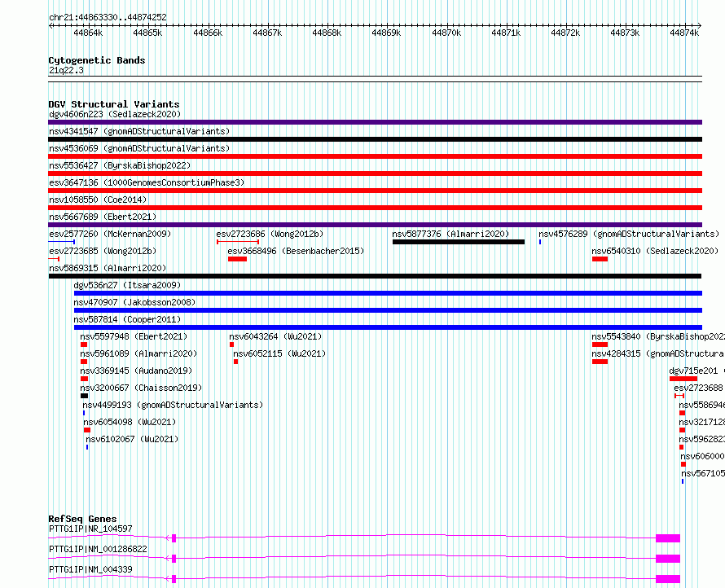The image size is (725, 588).
Task: Click the 21q22.3 band label
Action: click(66, 70)
